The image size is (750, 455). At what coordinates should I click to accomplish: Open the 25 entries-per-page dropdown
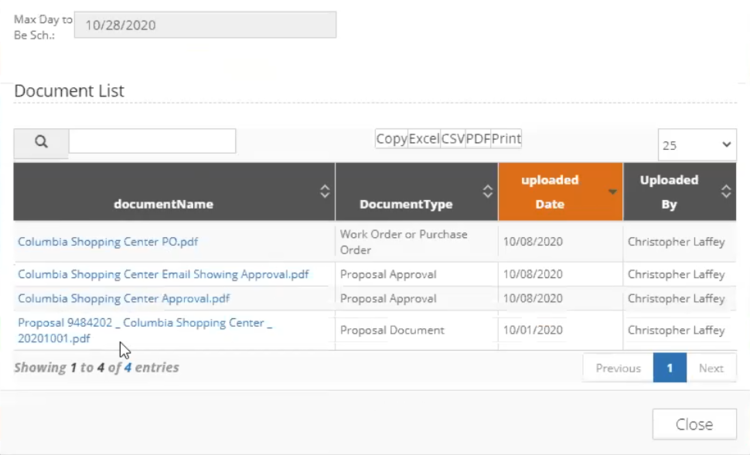pyautogui.click(x=697, y=145)
